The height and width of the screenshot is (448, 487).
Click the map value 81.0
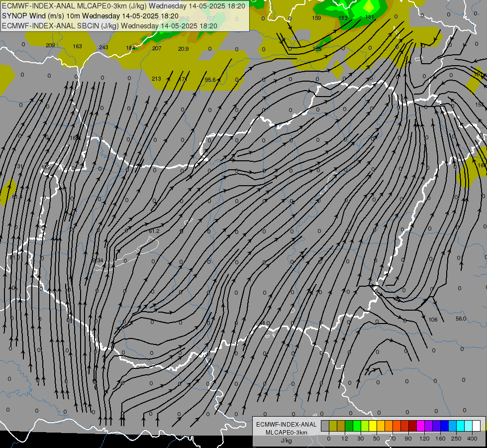tap(14, 257)
